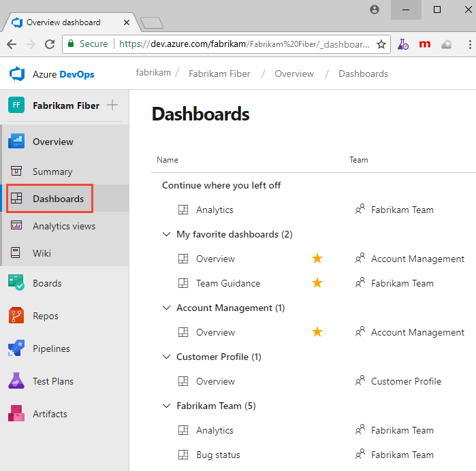Click the browser forward arrow
This screenshot has height=471, width=476.
pos(31,44)
